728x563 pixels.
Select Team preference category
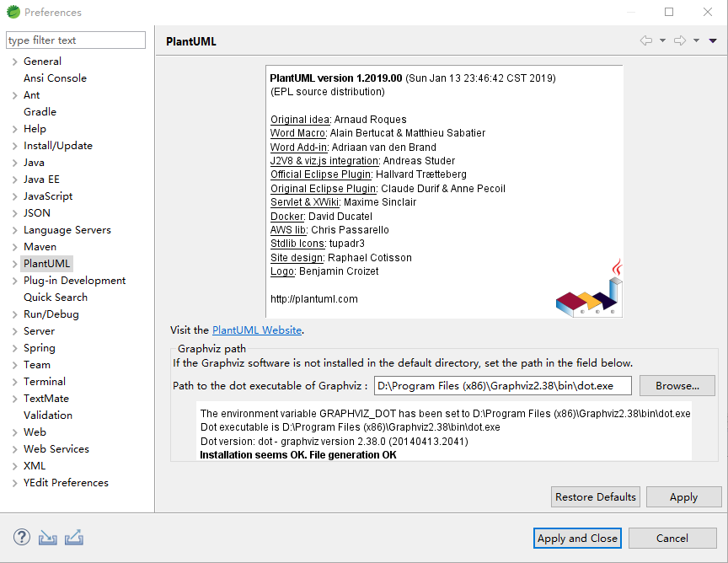pos(37,365)
